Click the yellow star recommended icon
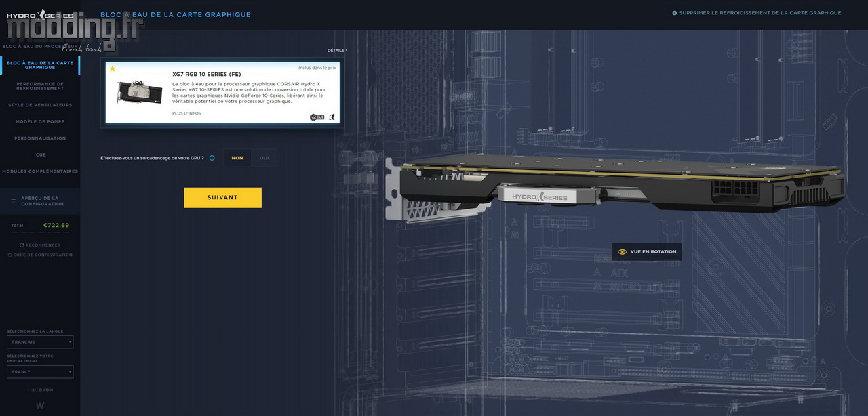 [113, 68]
